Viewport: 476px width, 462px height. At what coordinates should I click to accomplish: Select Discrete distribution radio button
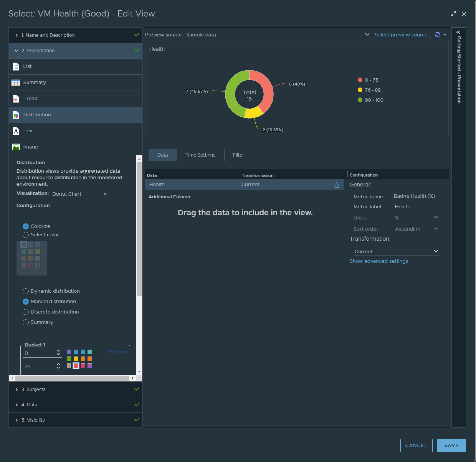pos(26,312)
